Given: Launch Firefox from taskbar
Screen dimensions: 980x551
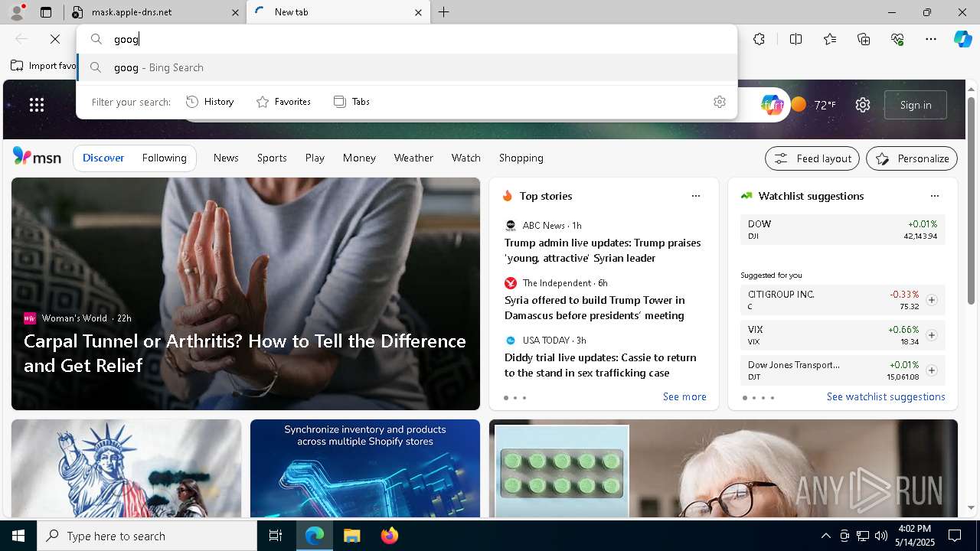Looking at the screenshot, I should [x=389, y=536].
